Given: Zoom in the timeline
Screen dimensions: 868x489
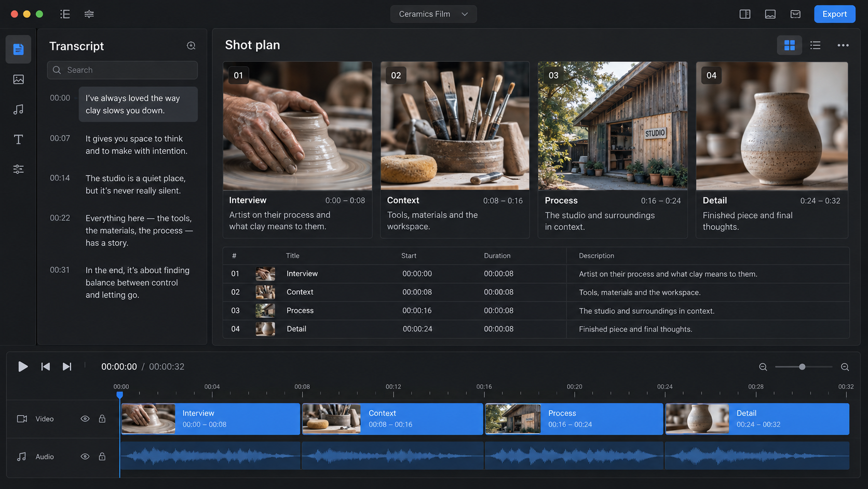Looking at the screenshot, I should pos(845,367).
